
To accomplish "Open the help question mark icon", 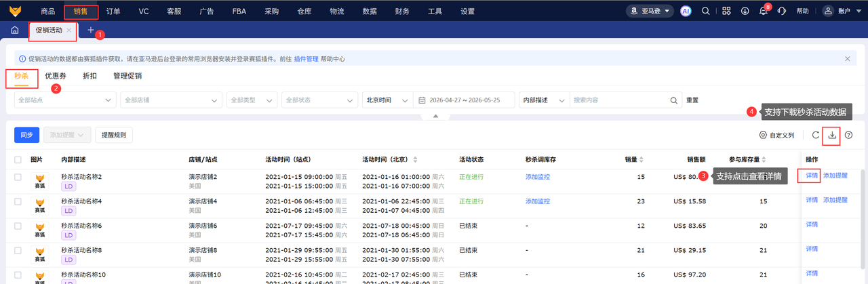I will point(848,136).
